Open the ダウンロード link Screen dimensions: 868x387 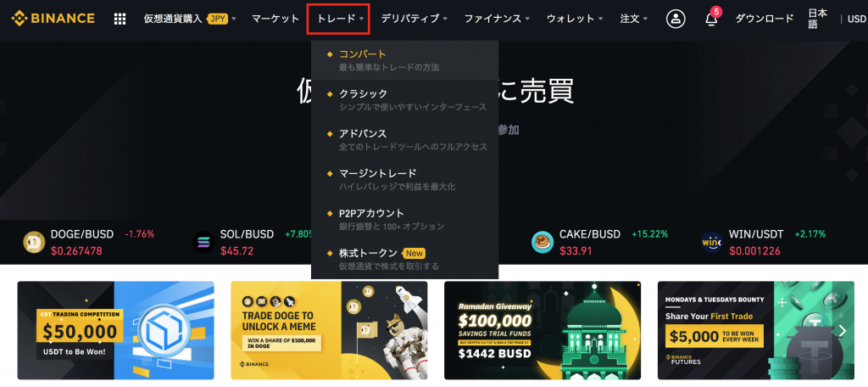764,19
